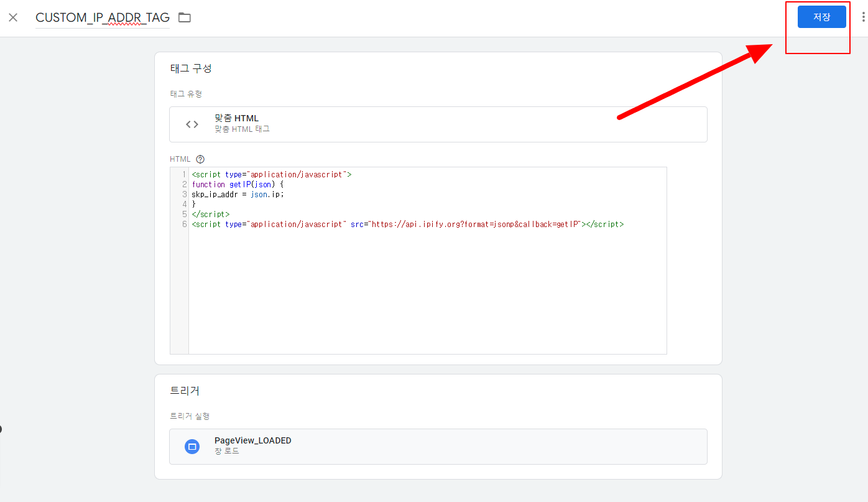
Task: Click the 트리거 section heading
Action: coord(185,391)
